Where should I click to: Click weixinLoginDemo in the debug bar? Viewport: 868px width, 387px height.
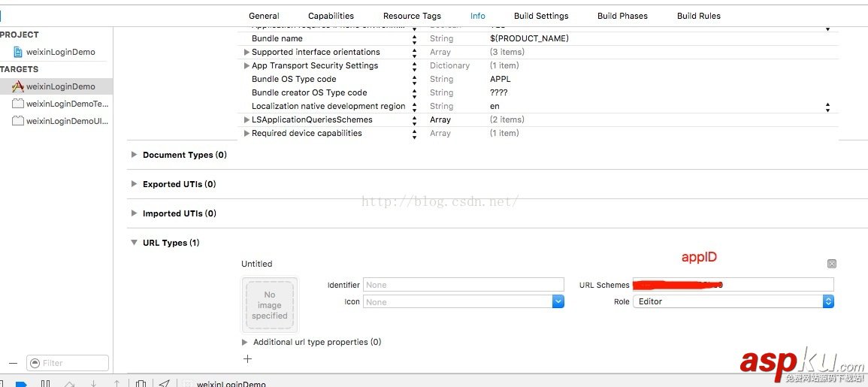(x=231, y=384)
